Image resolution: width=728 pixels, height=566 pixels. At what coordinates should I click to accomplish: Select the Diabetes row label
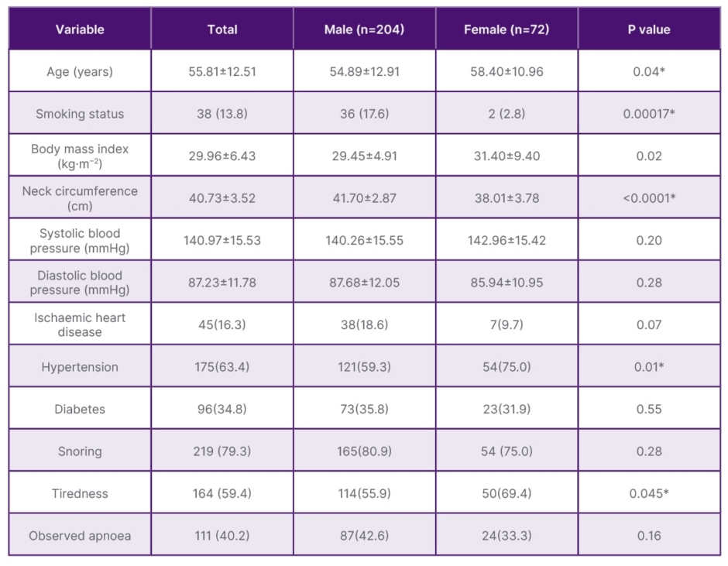80,409
